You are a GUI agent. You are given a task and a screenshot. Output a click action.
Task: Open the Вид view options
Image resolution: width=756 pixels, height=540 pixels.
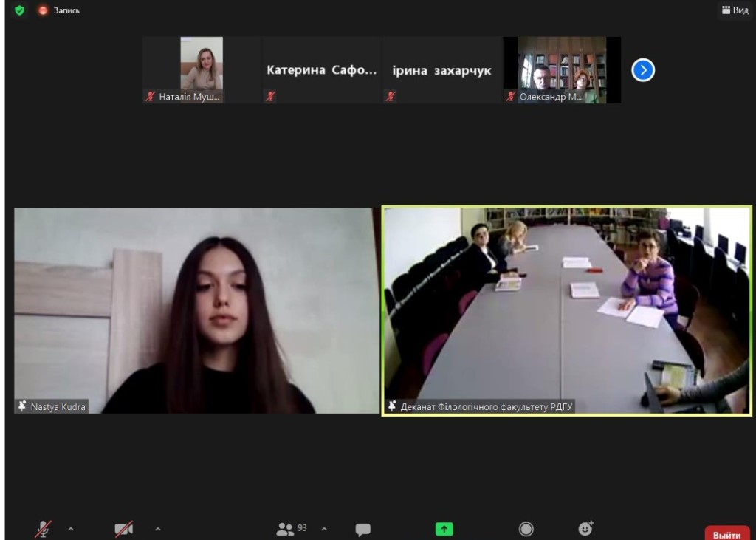tap(735, 10)
